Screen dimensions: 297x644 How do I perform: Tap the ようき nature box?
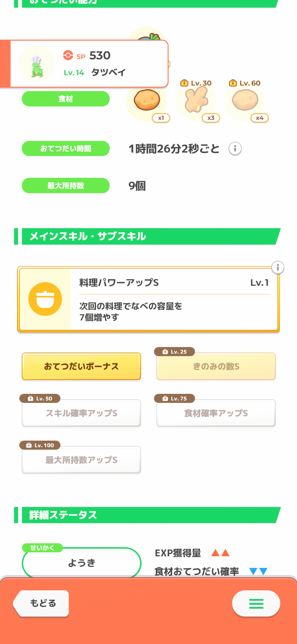[x=81, y=563]
